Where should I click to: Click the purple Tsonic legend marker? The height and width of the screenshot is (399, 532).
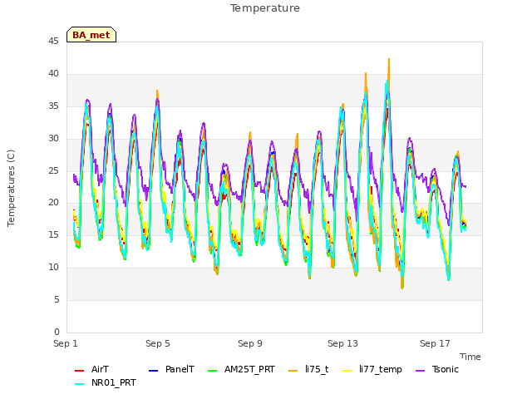(420, 371)
